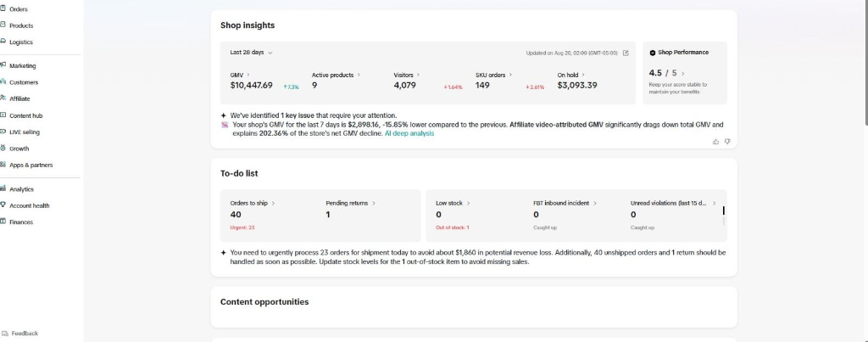This screenshot has height=342, width=868.
Task: Give thumbs up on the insight
Action: coord(715,142)
